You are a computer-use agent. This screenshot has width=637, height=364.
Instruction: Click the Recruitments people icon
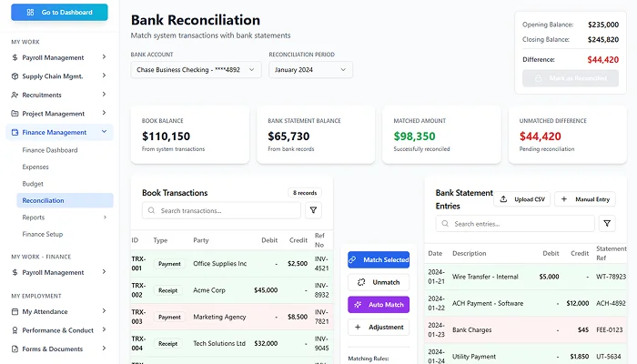(x=15, y=95)
